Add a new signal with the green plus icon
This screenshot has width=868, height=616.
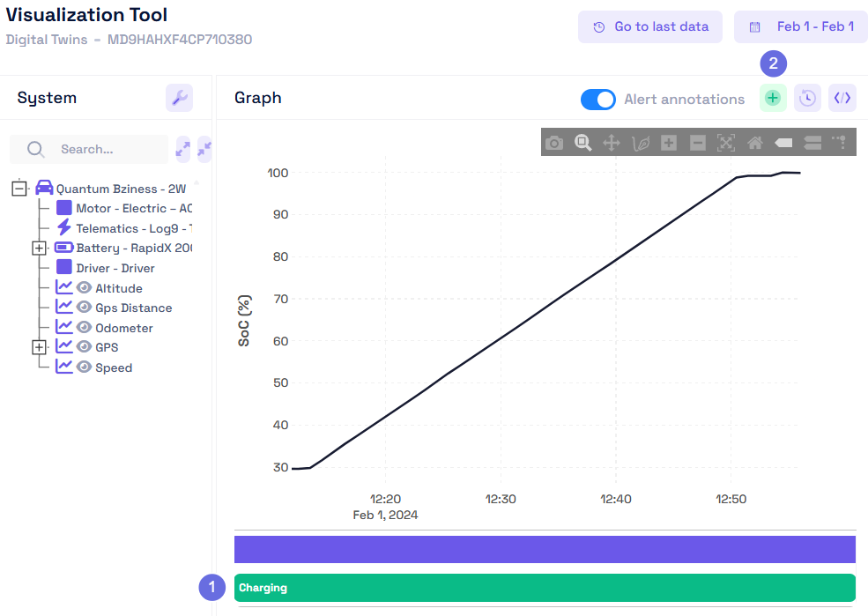click(773, 98)
